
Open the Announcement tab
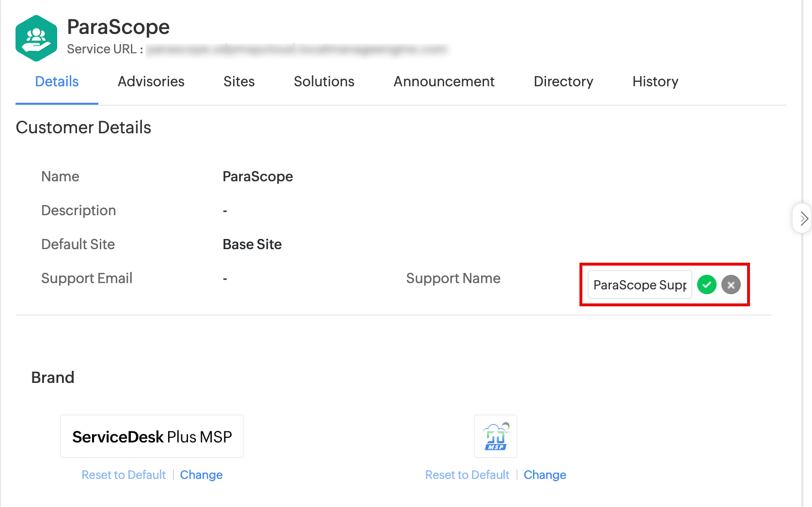click(444, 81)
